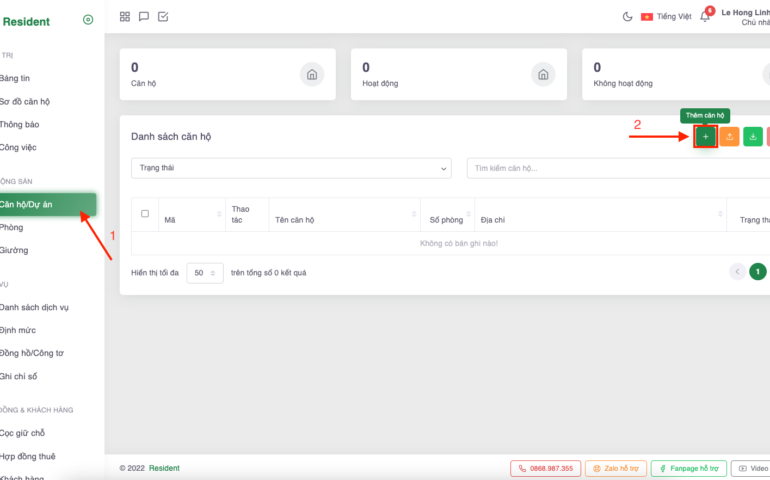770x480 pixels.
Task: Change rows per page from 50
Action: pos(205,272)
